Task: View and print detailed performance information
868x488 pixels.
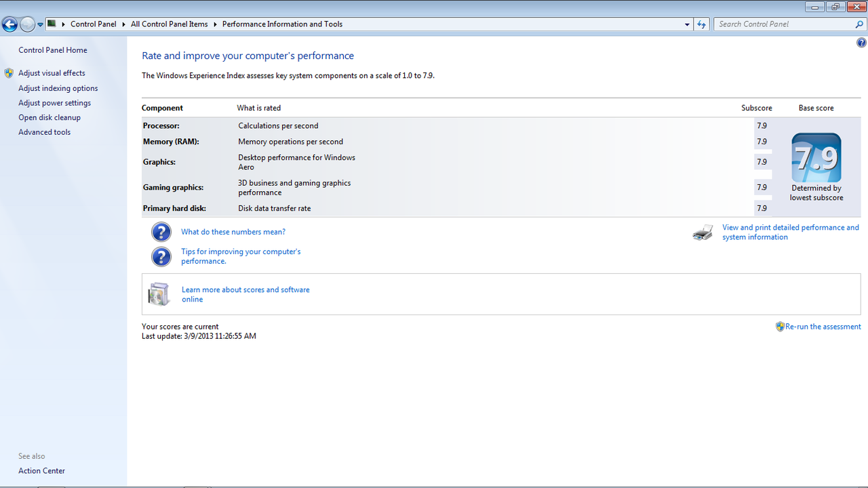Action: tap(791, 232)
